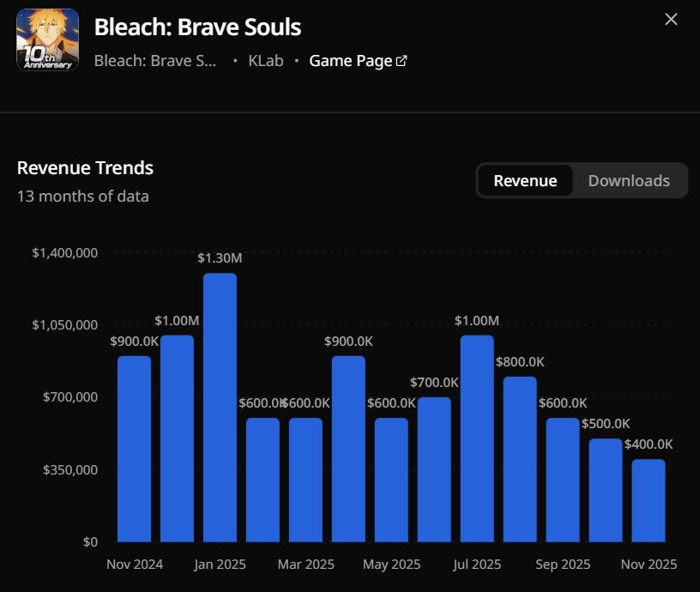
Task: Click the Bleach: Brave Souls app icon
Action: click(48, 39)
